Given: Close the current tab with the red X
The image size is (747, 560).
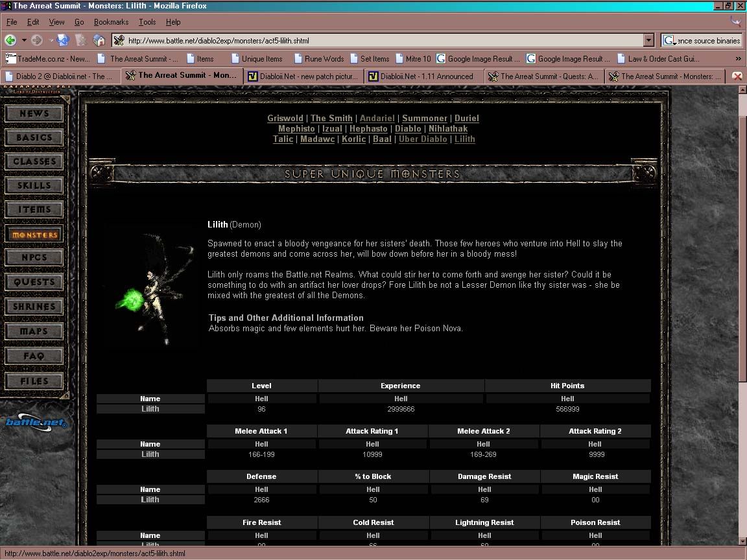Looking at the screenshot, I should point(737,76).
